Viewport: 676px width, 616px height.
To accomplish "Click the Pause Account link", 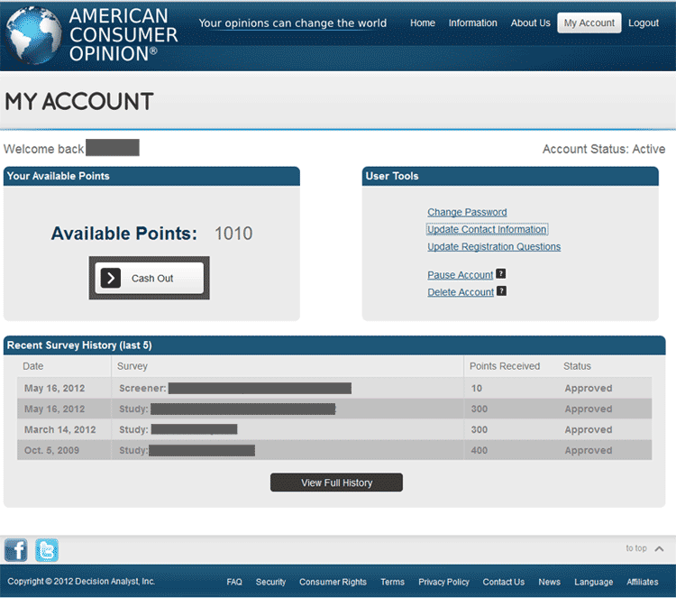I will pos(460,275).
